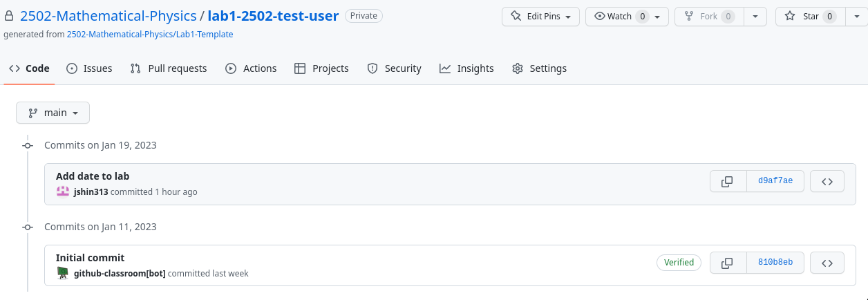The width and height of the screenshot is (868, 300).
Task: Open the 'Add date to lab' commit
Action: pyautogui.click(x=93, y=176)
